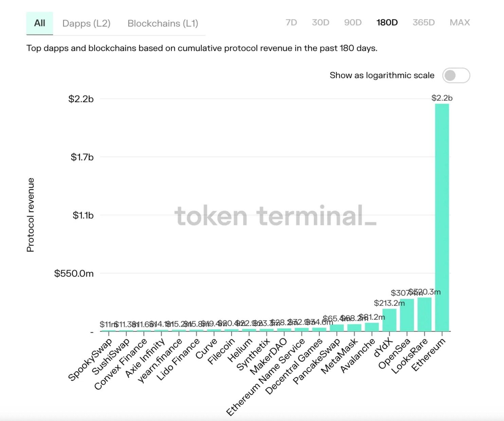The image size is (504, 421).
Task: Select the All tab
Action: (40, 23)
